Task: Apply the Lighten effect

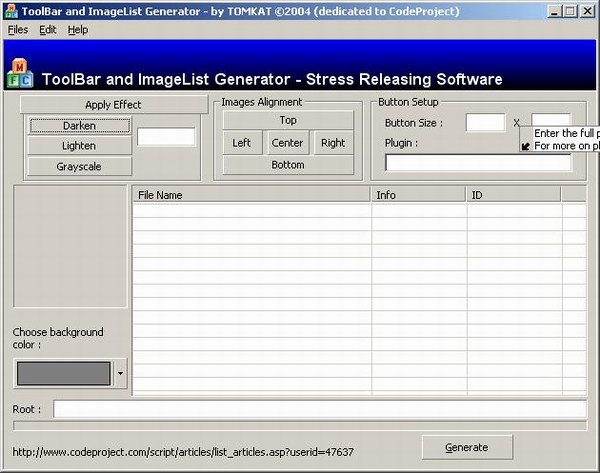Action: pos(80,146)
